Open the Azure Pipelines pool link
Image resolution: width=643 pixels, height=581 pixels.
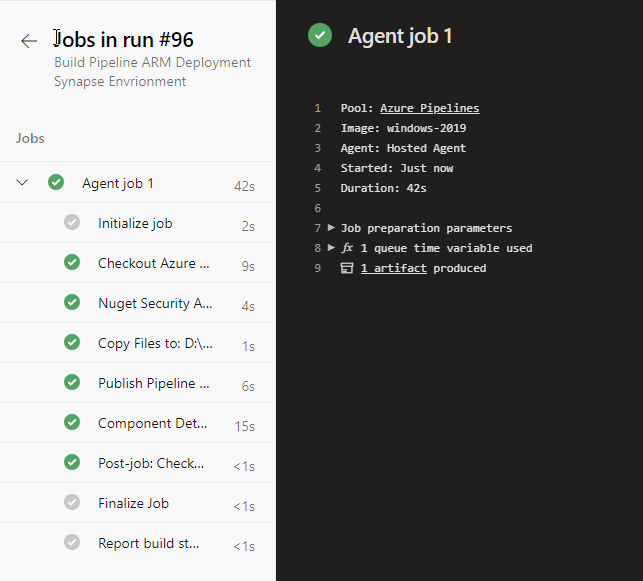coord(429,108)
